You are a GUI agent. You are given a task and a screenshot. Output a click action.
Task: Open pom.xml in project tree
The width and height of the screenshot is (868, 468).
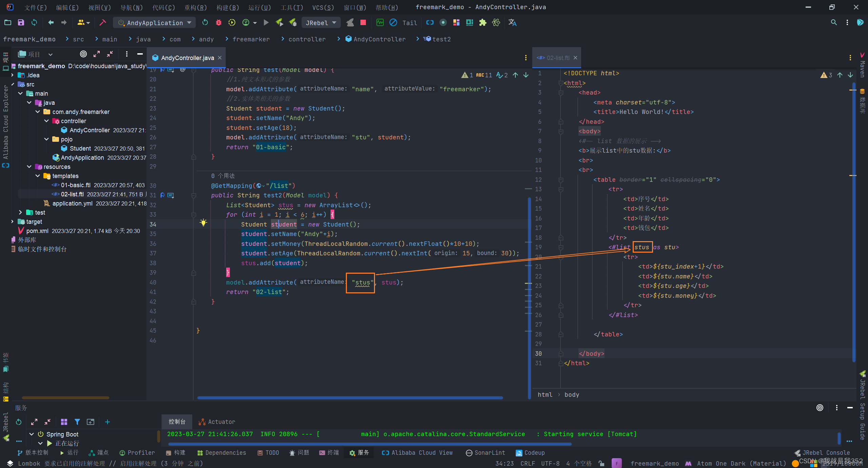37,231
